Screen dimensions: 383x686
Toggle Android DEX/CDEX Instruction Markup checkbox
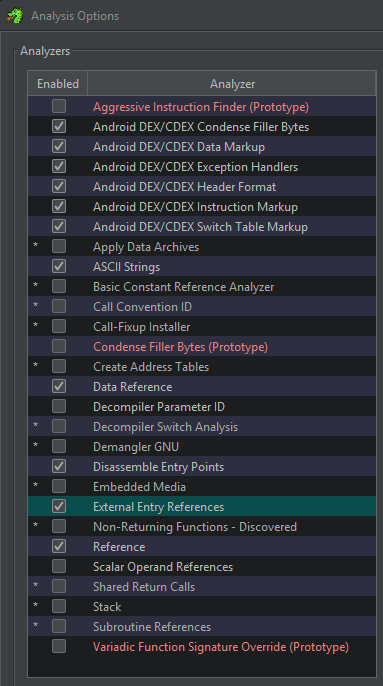59,206
